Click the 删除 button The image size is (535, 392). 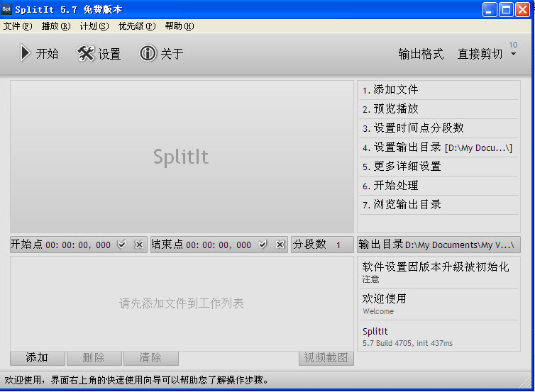94,358
